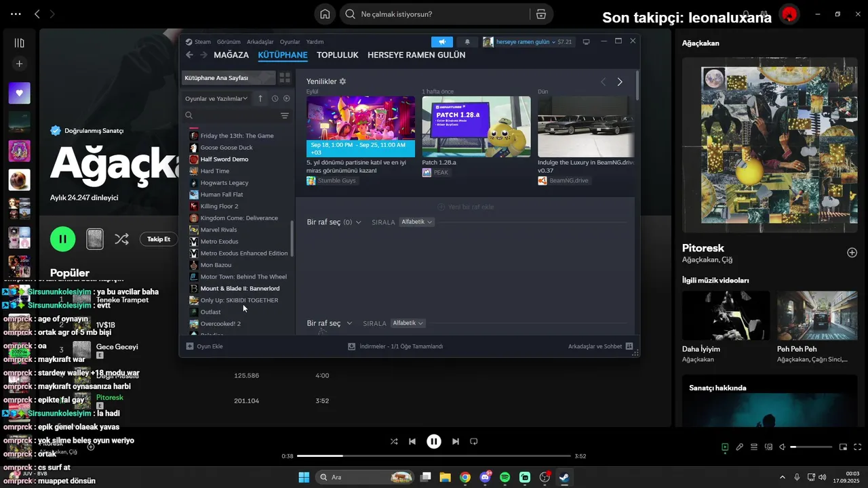Open Arkadaşlar ve Sohbet panel

coord(601,346)
